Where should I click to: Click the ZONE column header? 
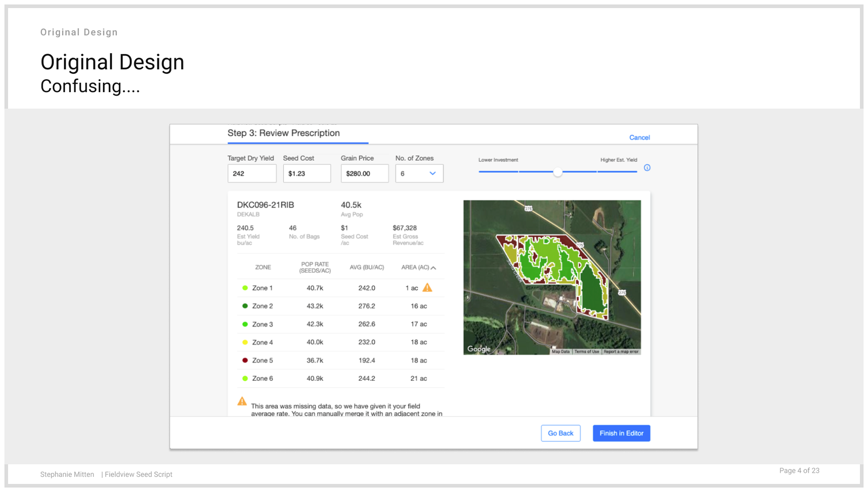263,267
